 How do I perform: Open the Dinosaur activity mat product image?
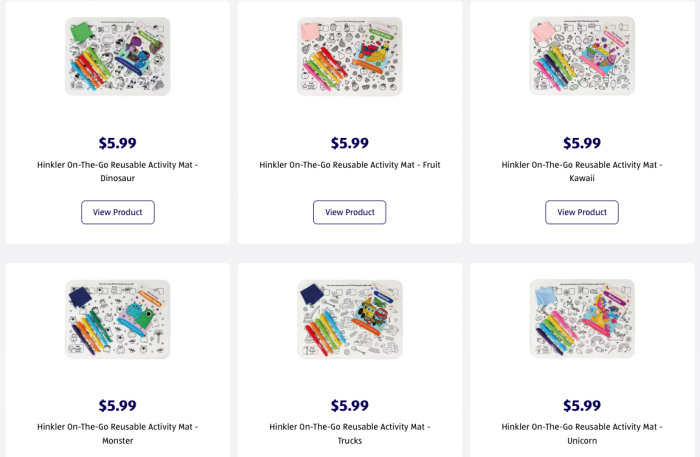[117, 56]
